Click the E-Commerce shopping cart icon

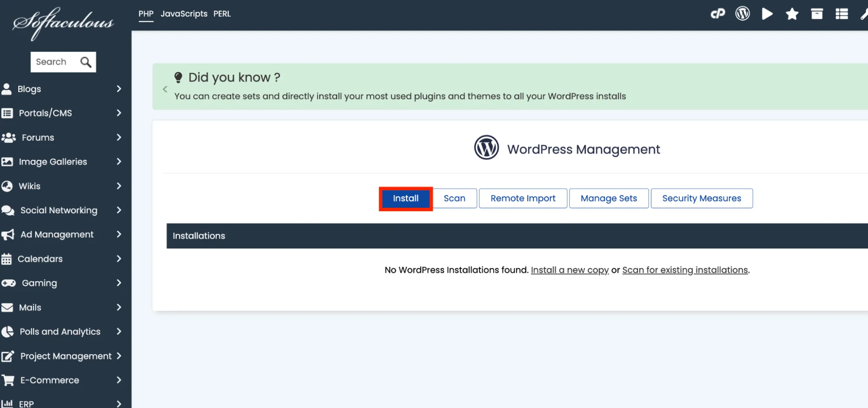point(8,380)
